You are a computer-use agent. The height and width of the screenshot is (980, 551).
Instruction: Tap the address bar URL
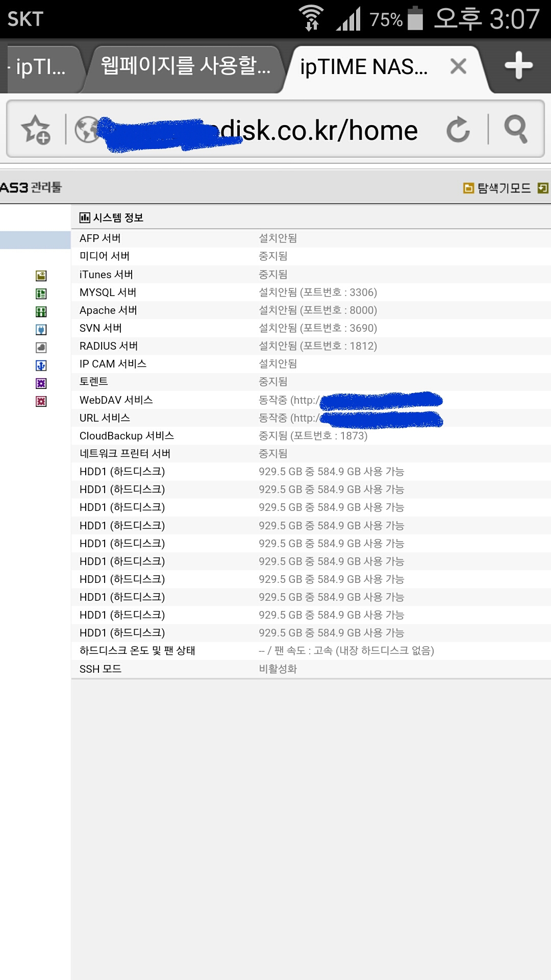pos(320,131)
